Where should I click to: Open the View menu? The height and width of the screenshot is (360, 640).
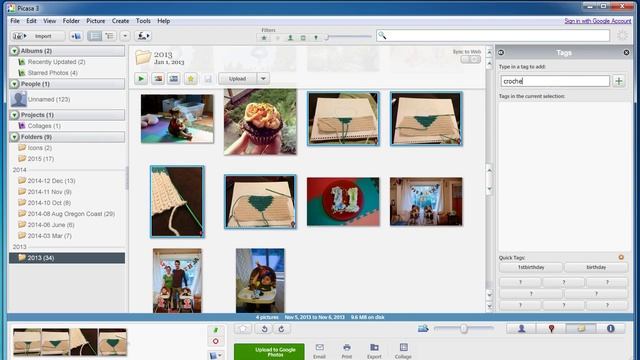[x=49, y=21]
